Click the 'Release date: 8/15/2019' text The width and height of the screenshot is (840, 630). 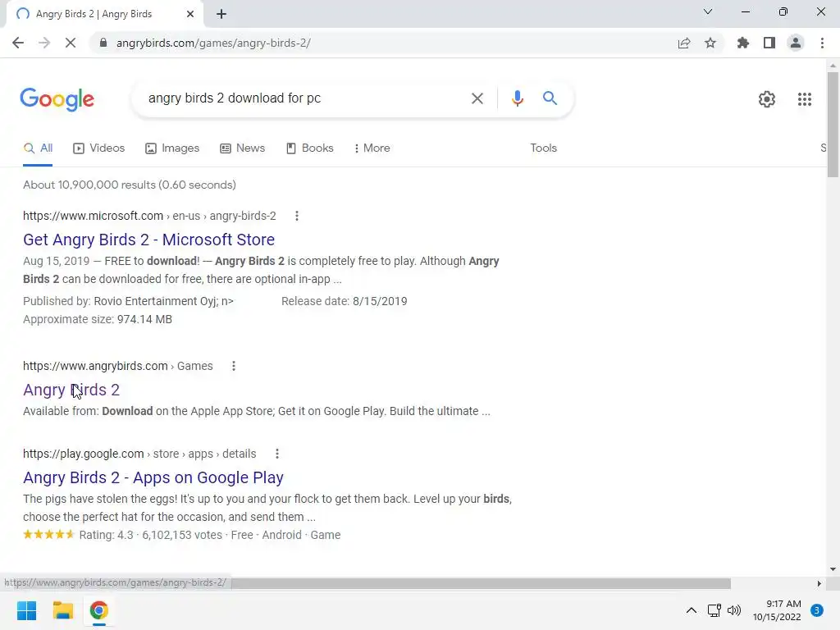345,301
